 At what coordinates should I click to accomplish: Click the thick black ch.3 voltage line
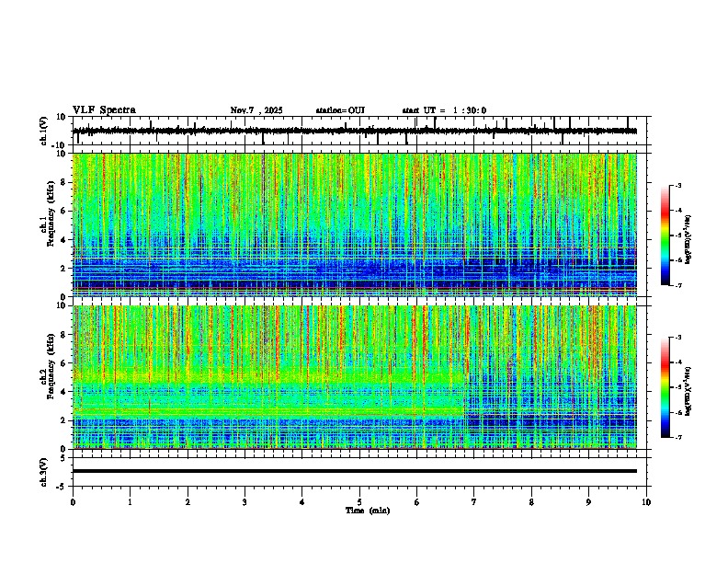coord(355,471)
